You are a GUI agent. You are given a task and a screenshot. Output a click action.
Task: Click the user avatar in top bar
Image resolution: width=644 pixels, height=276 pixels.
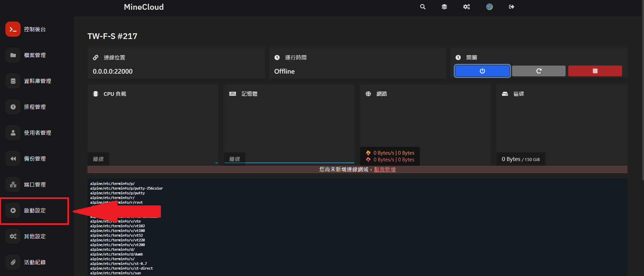[x=489, y=7]
